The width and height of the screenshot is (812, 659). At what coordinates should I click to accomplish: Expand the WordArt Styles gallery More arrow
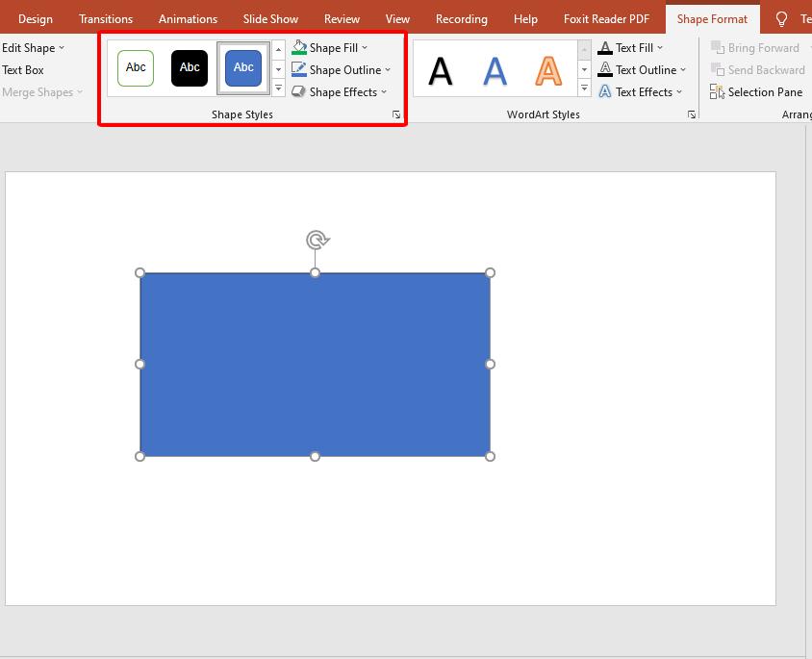584,89
